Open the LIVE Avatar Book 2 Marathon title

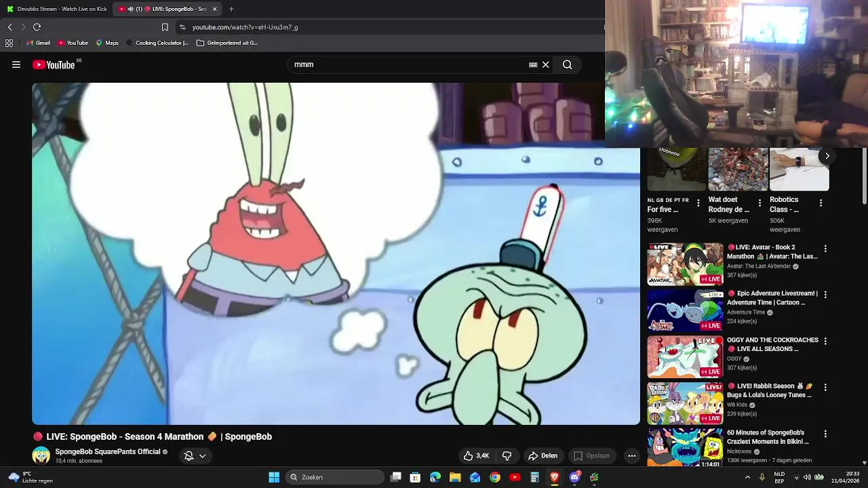(x=772, y=252)
